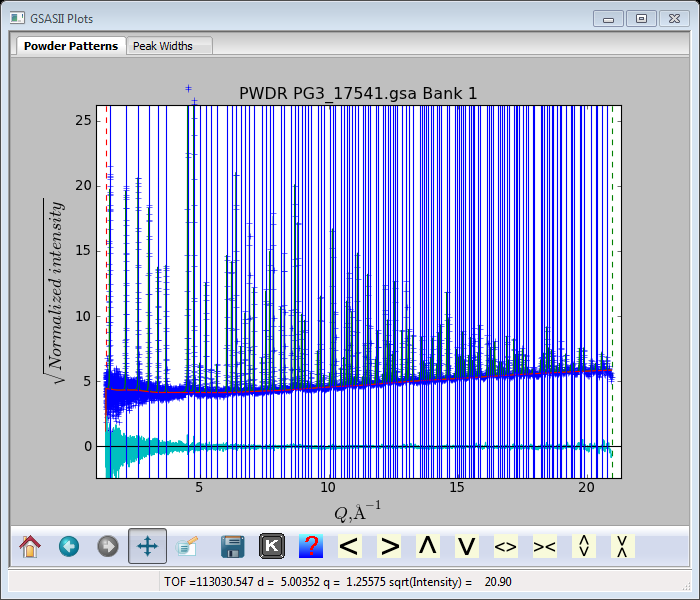
Task: Click the status bar q = 1.25575 value
Action: (x=354, y=582)
